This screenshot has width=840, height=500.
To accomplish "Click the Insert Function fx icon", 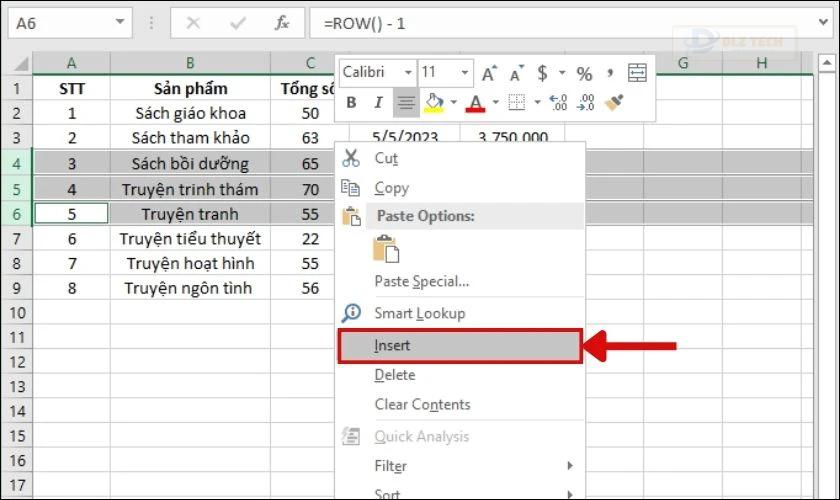I will 282,23.
